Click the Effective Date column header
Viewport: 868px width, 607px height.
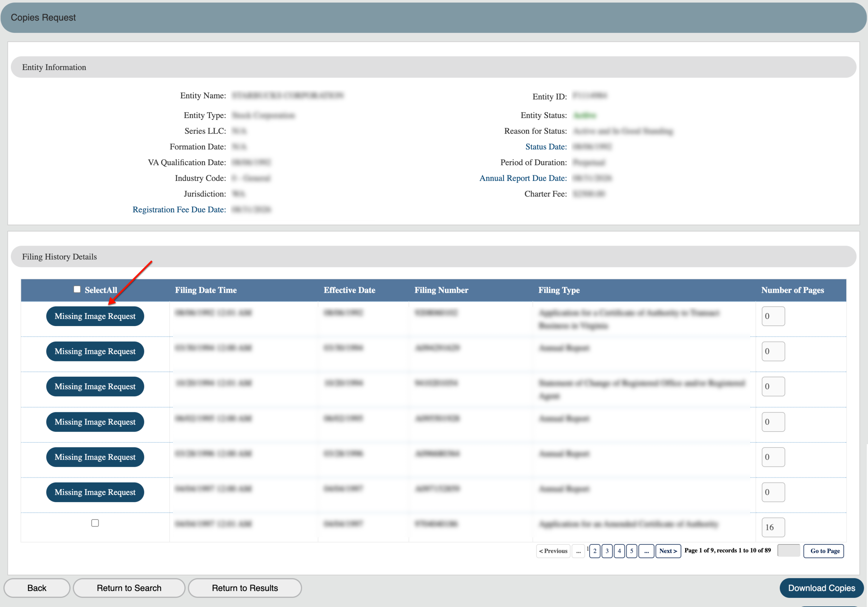coord(349,290)
